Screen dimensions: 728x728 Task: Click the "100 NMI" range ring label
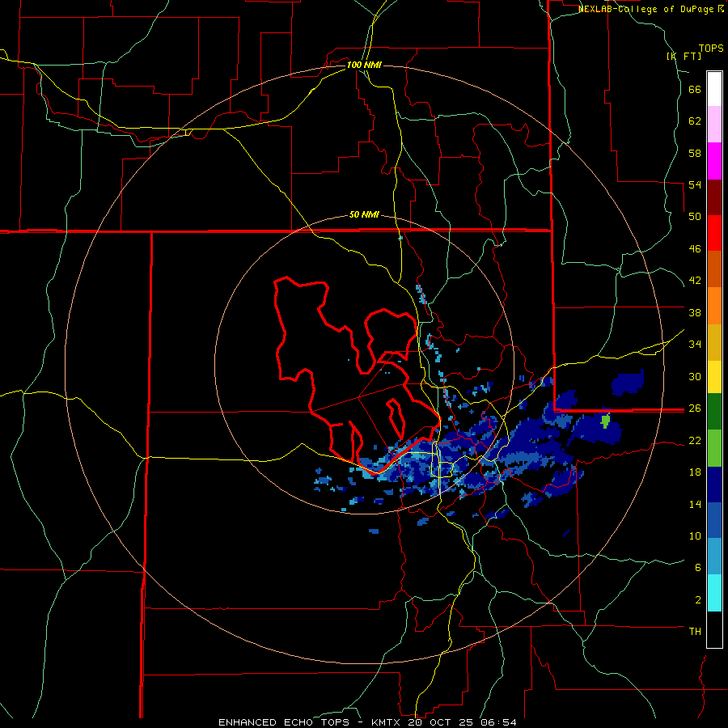[x=364, y=65]
